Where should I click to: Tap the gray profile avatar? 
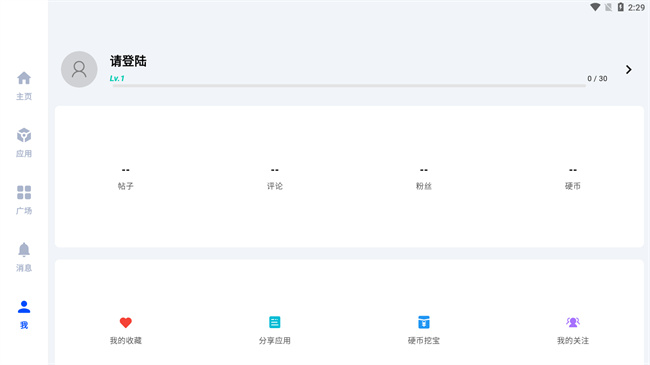coord(79,69)
